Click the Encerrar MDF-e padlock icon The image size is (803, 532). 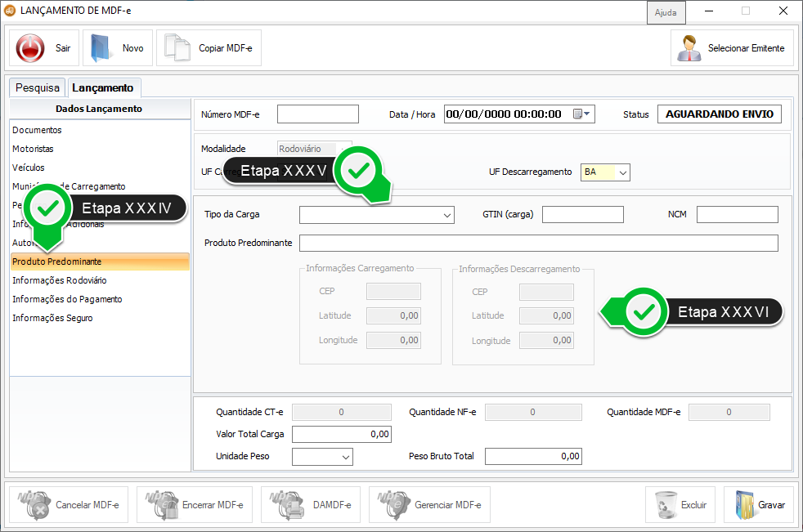pyautogui.click(x=161, y=505)
